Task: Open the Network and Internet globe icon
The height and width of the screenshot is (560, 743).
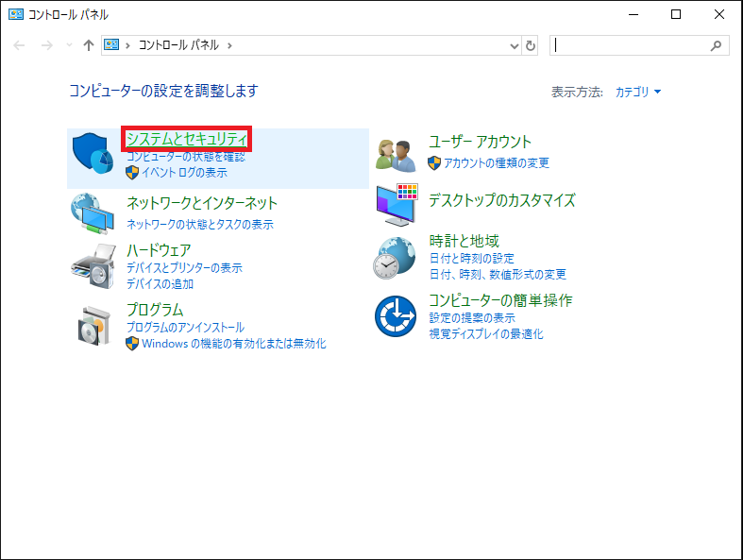Action: pyautogui.click(x=93, y=213)
